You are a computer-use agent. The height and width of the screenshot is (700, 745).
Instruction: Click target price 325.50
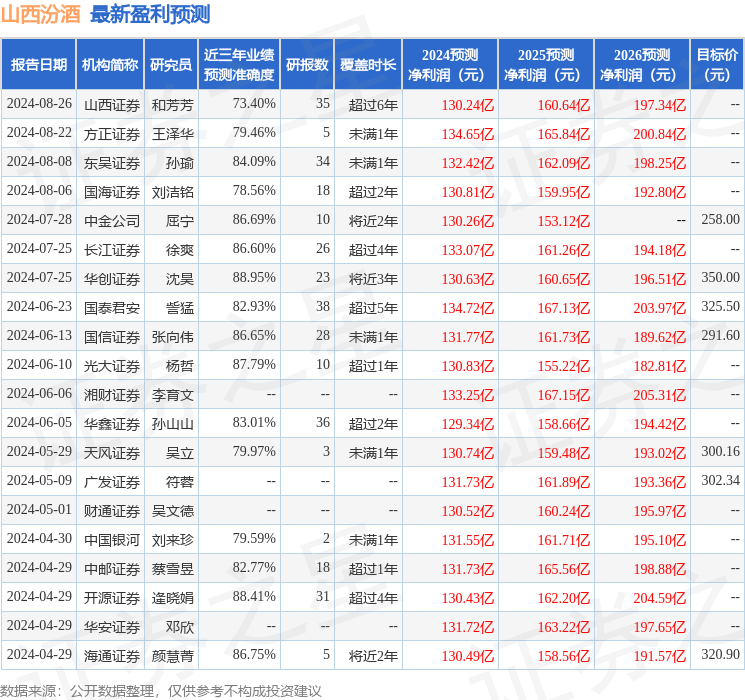click(721, 306)
